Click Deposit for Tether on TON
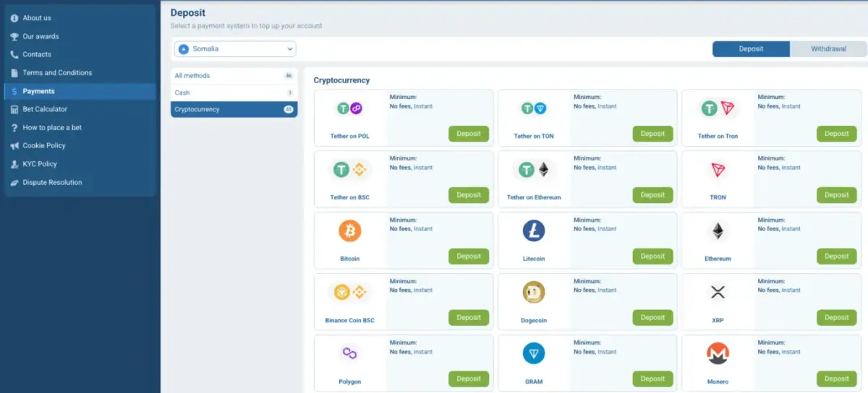Viewport: 868px width, 393px height. click(x=652, y=134)
